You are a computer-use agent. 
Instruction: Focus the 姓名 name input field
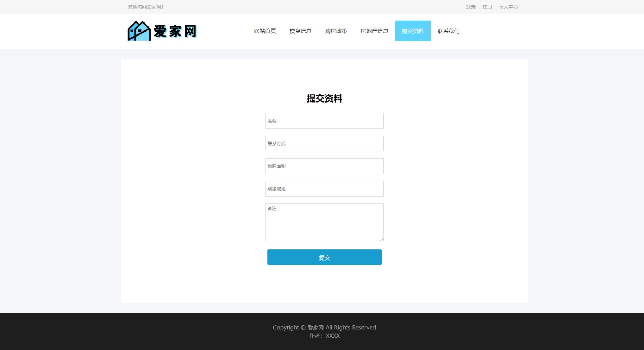[x=324, y=121]
